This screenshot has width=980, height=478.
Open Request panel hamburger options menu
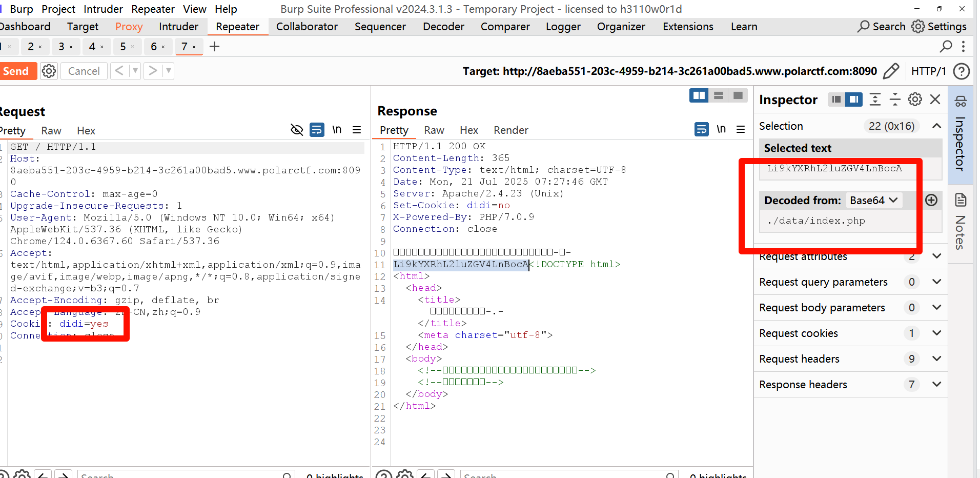(357, 130)
